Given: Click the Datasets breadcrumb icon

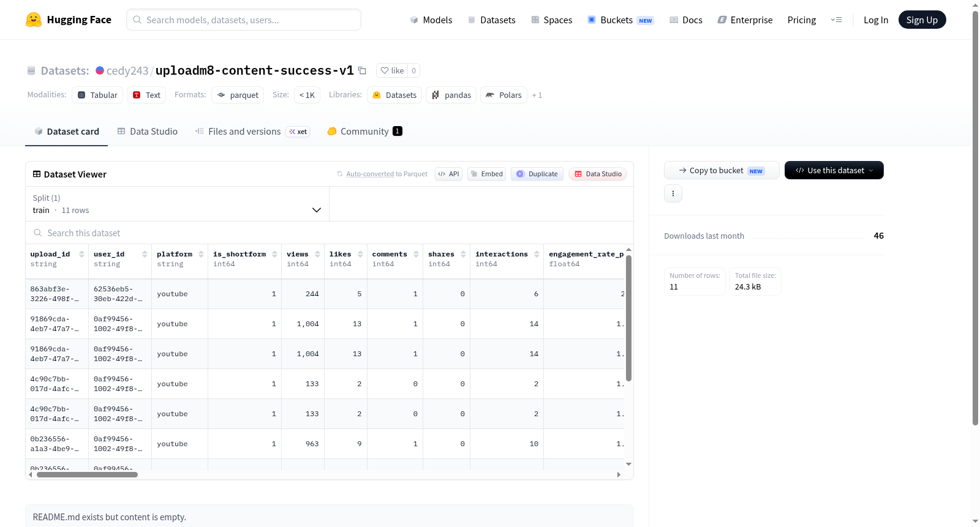Looking at the screenshot, I should click(31, 70).
